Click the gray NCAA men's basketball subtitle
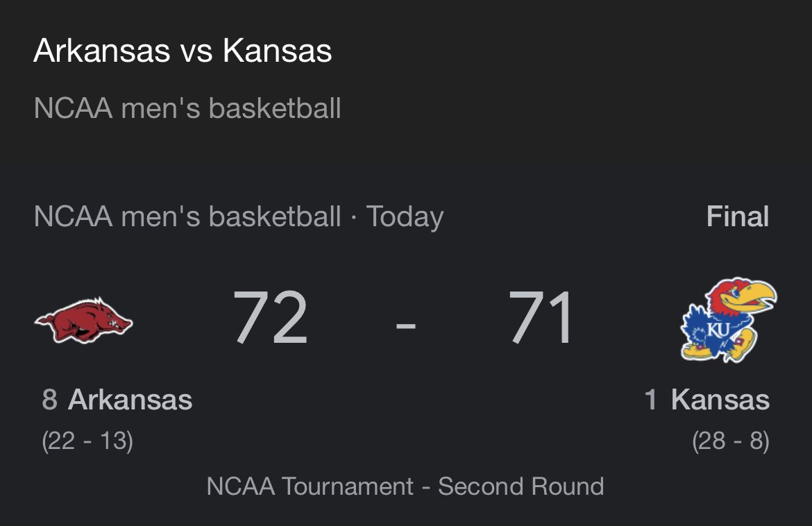Image resolution: width=812 pixels, height=526 pixels. (x=187, y=108)
